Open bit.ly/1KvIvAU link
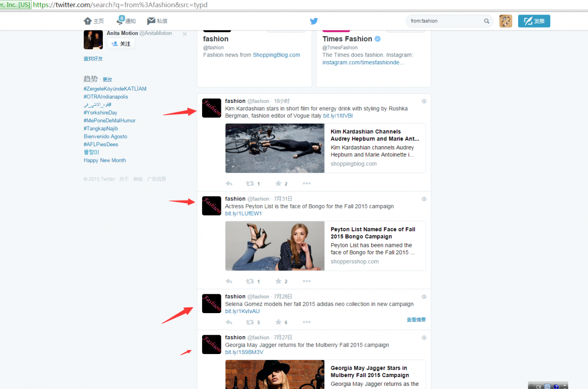 [x=243, y=311]
